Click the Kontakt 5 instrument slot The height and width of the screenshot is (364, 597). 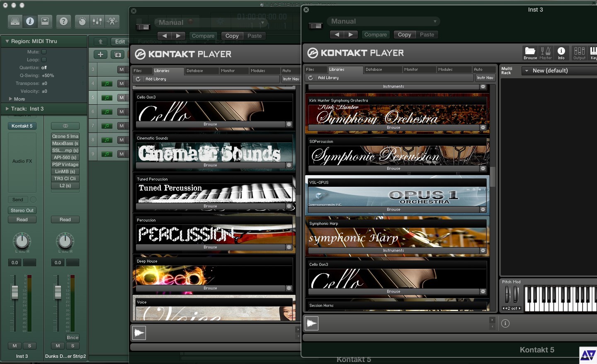[22, 126]
